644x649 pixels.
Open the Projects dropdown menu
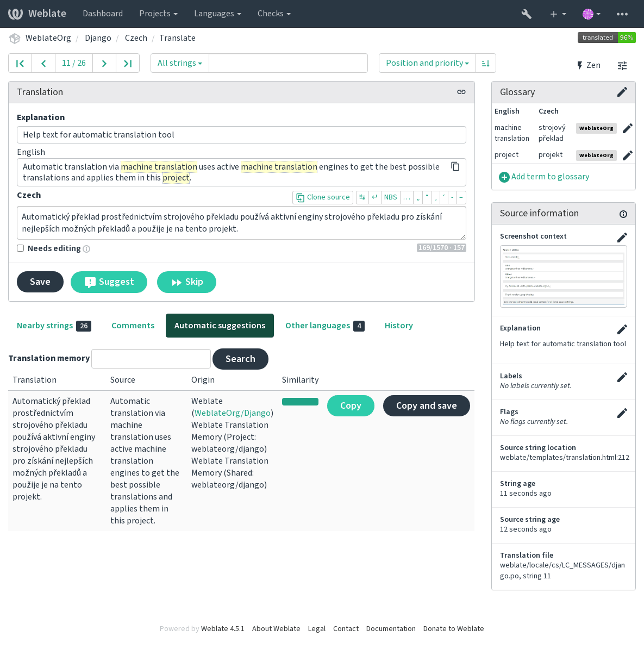click(x=159, y=14)
